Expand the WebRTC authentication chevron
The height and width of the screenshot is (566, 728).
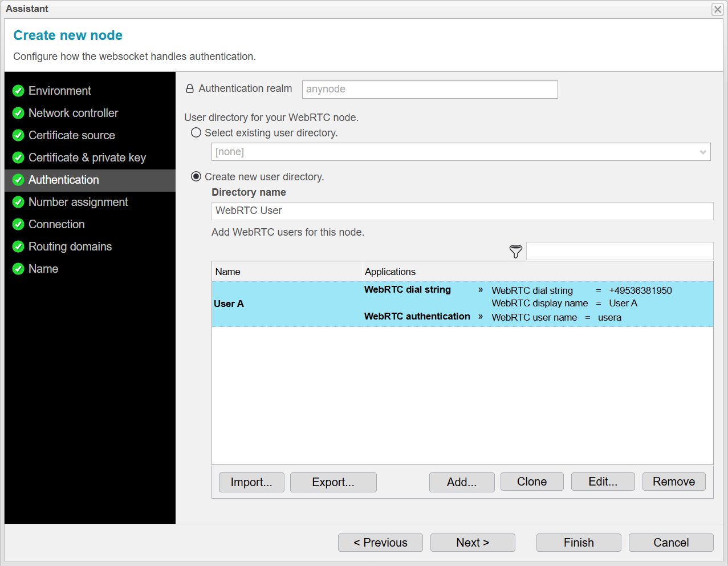[481, 316]
